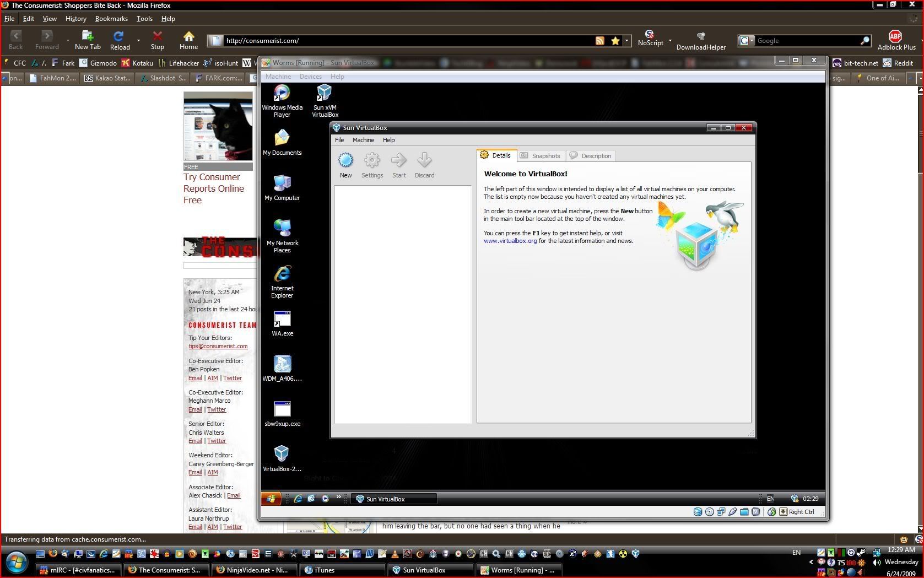Screen dimensions: 924x578
Task: Open Firefox Bookmarks menu
Action: [x=111, y=19]
